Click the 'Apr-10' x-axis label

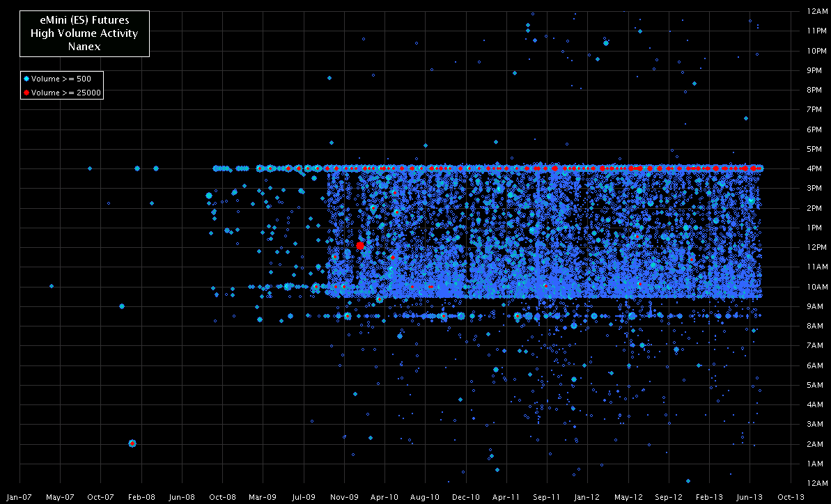pos(385,498)
